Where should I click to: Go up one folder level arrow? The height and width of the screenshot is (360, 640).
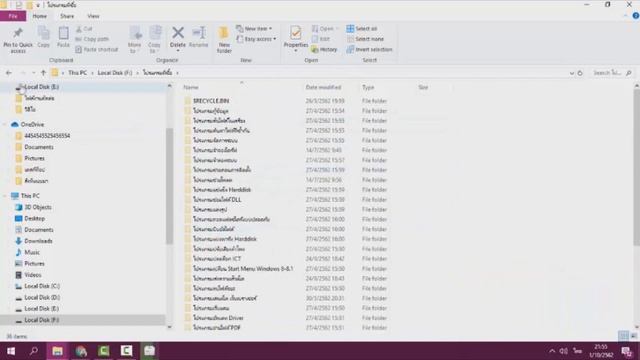click(43, 73)
